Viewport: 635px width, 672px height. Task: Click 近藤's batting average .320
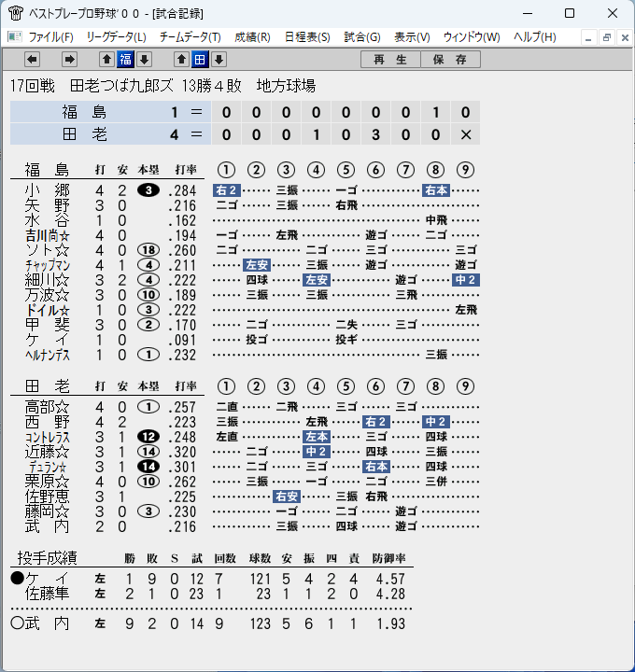point(182,452)
